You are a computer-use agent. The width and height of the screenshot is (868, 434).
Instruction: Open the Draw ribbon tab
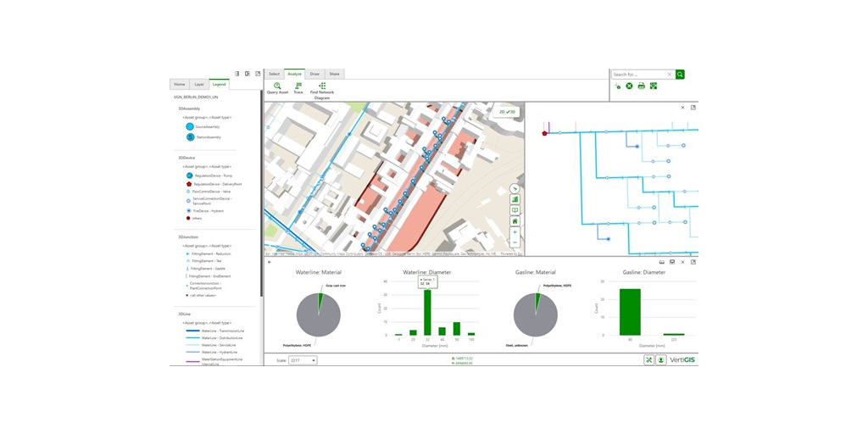click(x=314, y=74)
